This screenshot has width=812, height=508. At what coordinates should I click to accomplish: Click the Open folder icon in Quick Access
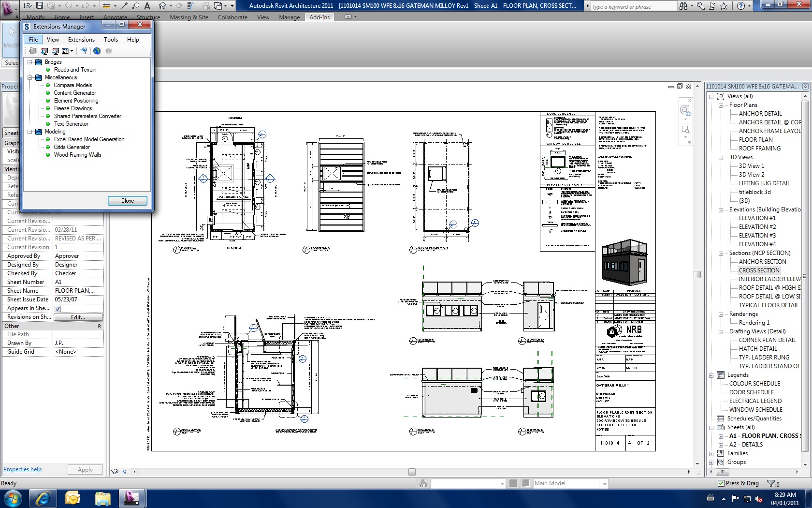click(x=28, y=6)
